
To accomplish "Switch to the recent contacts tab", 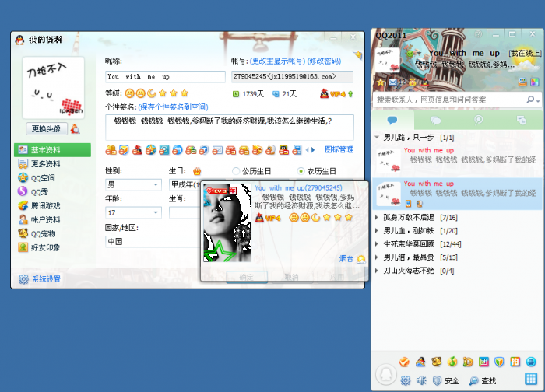I will point(522,120).
